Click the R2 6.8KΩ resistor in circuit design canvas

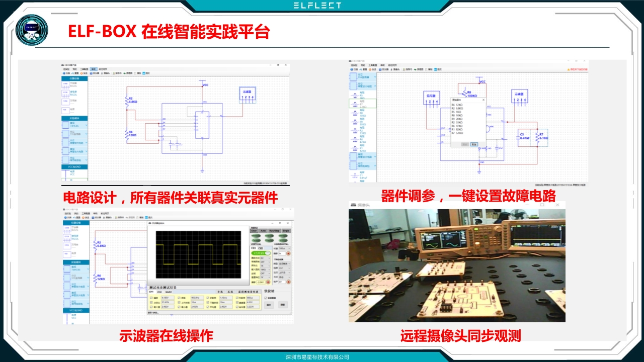[x=132, y=102]
